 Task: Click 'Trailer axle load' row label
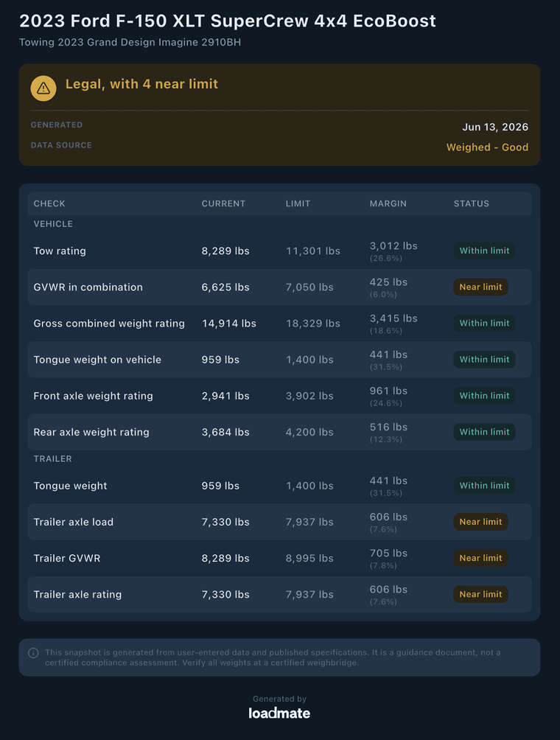(74, 522)
